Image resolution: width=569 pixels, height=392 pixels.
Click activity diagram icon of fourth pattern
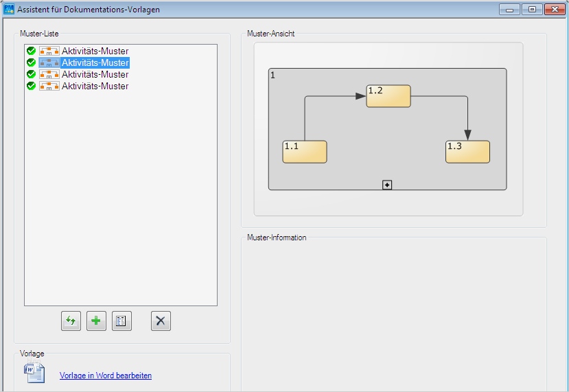coord(49,86)
